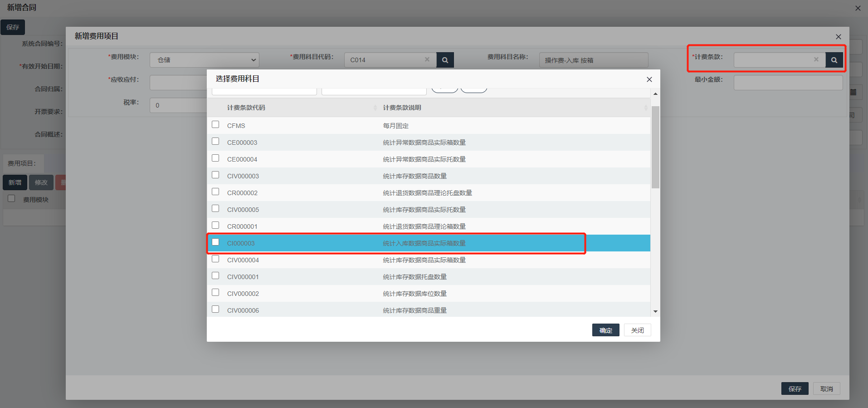The height and width of the screenshot is (408, 868).
Task: Click the 计费条款 input field
Action: pyautogui.click(x=780, y=60)
